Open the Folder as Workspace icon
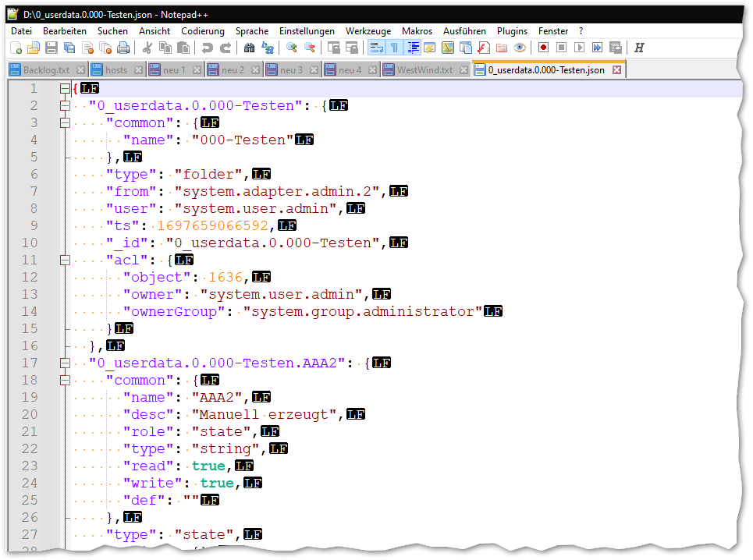Viewport: 753px width, 560px height. (x=502, y=48)
